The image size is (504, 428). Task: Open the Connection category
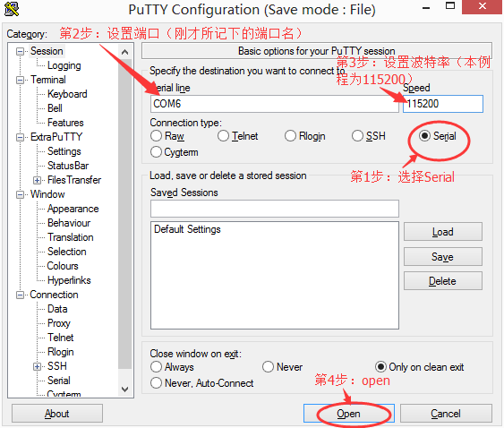[54, 295]
